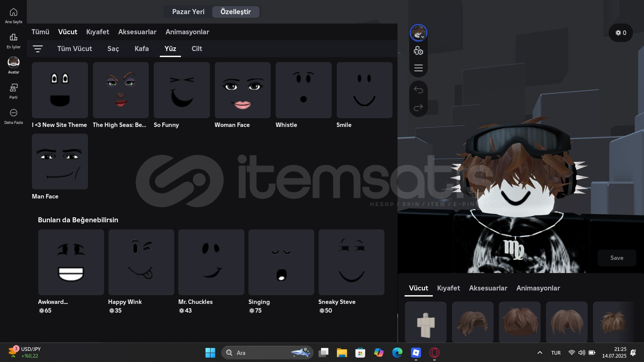Equip the Whistle face

coord(304,90)
